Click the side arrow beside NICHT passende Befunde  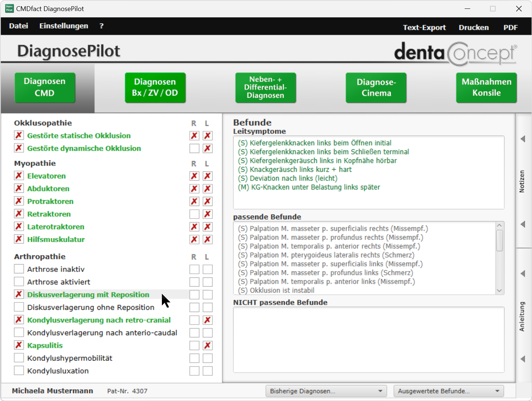click(x=523, y=274)
